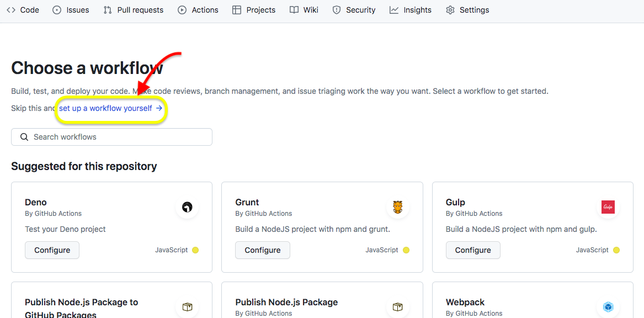
Task: Click the JavaScript label on the Grunt card
Action: tap(382, 250)
